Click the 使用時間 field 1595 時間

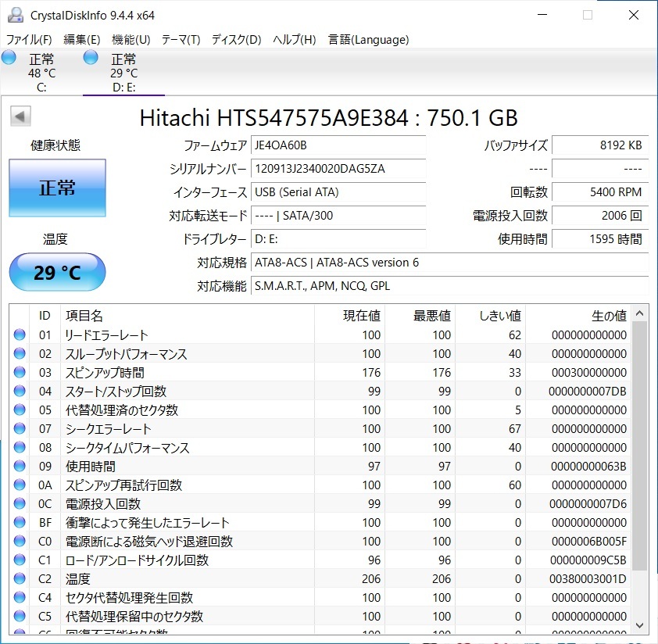click(600, 239)
